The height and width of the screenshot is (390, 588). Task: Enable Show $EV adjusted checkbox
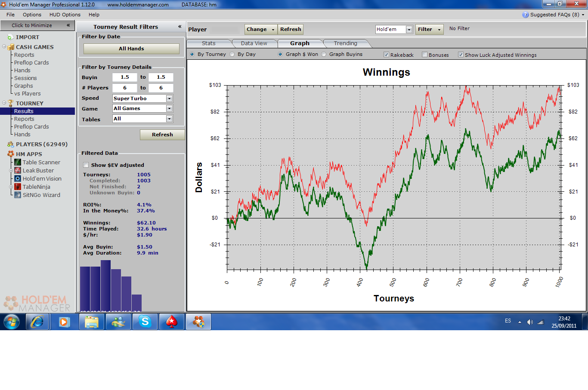86,165
